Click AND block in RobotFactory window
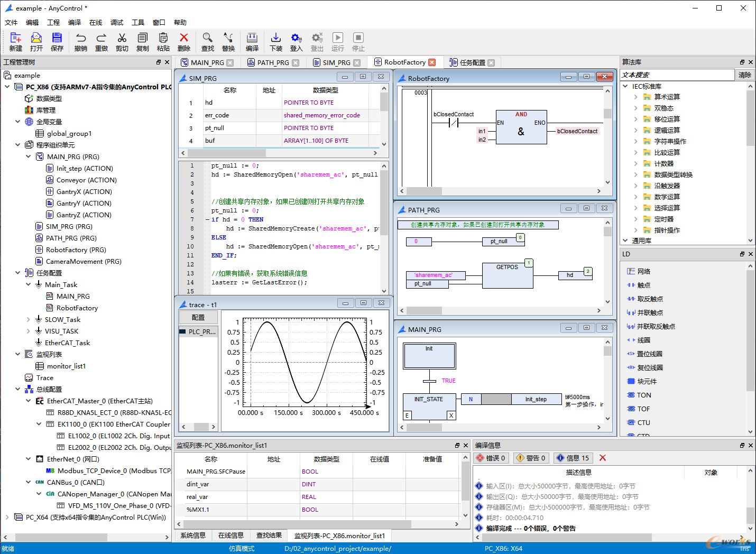 pos(521,127)
